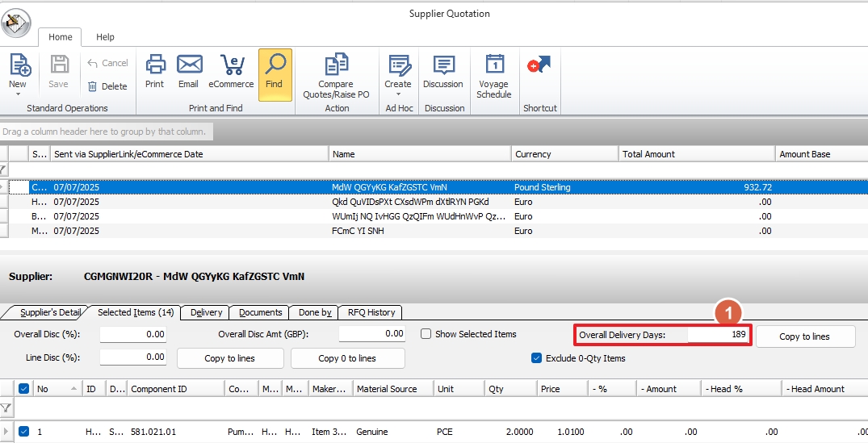
Task: Select supplier row Qkd QuVIDsPXt CXsdWPm
Action: [x=434, y=202]
